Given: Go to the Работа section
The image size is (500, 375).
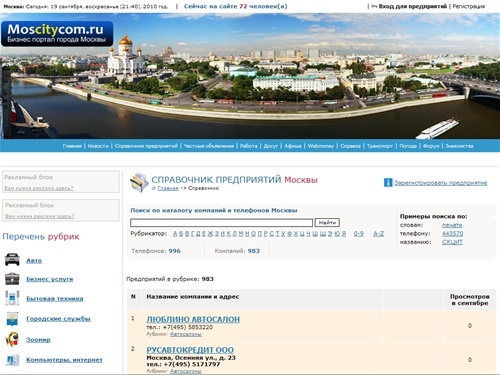Looking at the screenshot, I should 249,146.
